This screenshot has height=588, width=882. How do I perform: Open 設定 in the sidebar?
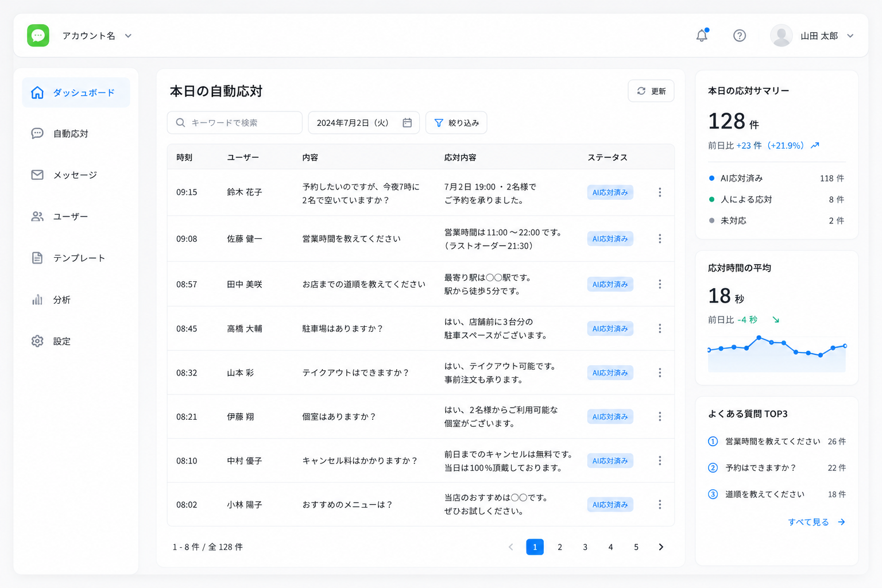(x=76, y=341)
